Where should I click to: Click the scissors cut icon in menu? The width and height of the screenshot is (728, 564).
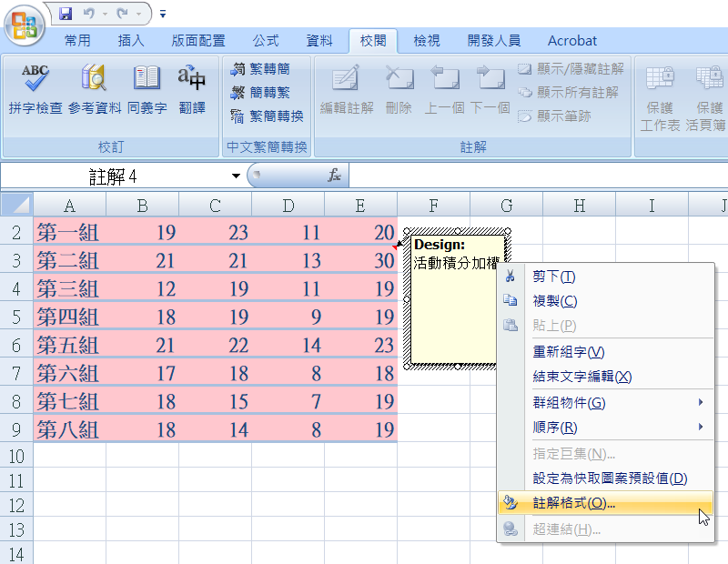(x=511, y=277)
